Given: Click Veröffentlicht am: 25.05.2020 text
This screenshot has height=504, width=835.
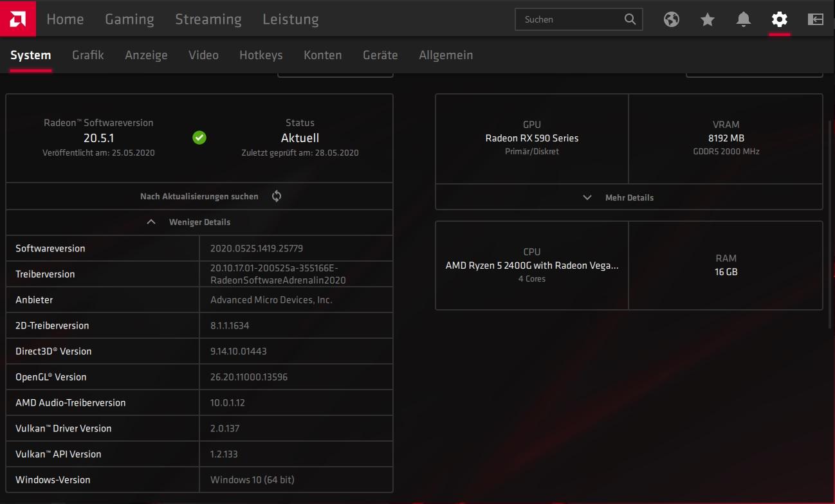Looking at the screenshot, I should 98,153.
